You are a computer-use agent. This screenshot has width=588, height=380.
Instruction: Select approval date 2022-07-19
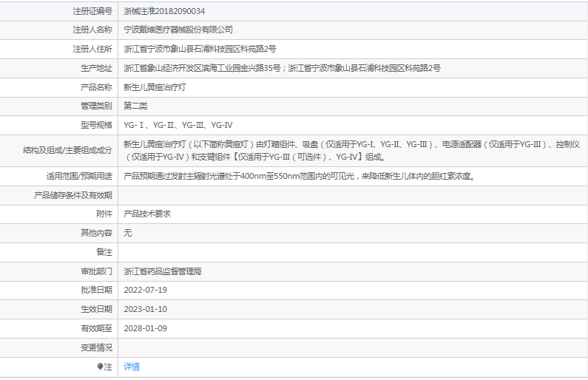coord(146,290)
